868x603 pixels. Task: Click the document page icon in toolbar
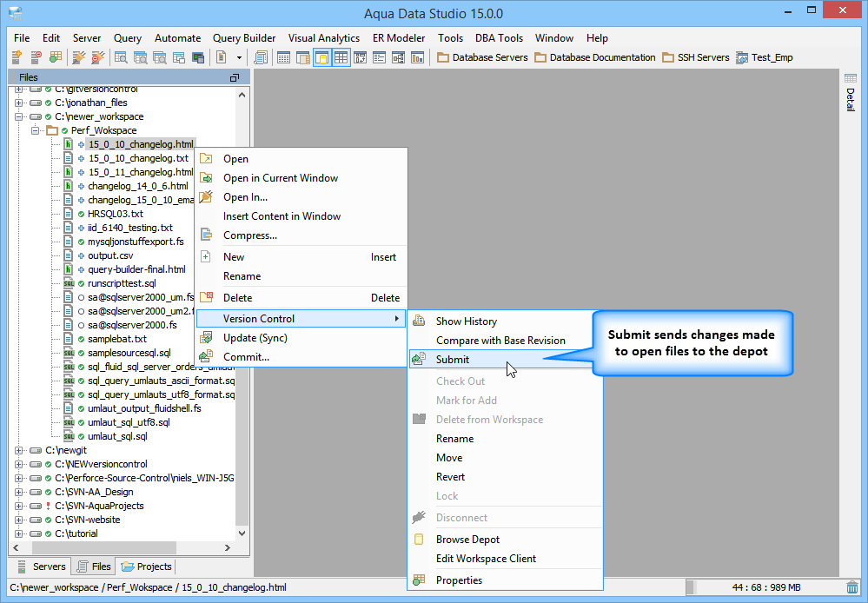click(221, 57)
